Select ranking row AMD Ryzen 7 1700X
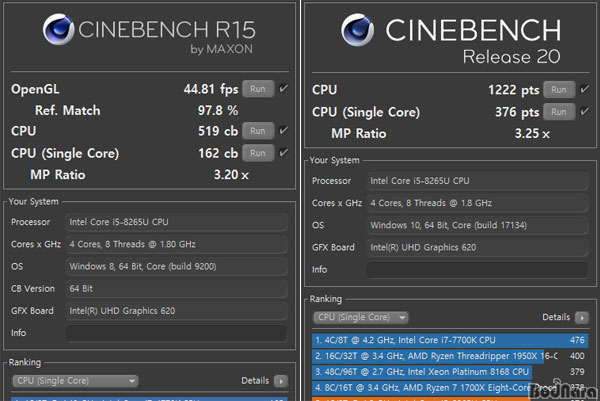Image resolution: width=600 pixels, height=401 pixels. point(450,388)
